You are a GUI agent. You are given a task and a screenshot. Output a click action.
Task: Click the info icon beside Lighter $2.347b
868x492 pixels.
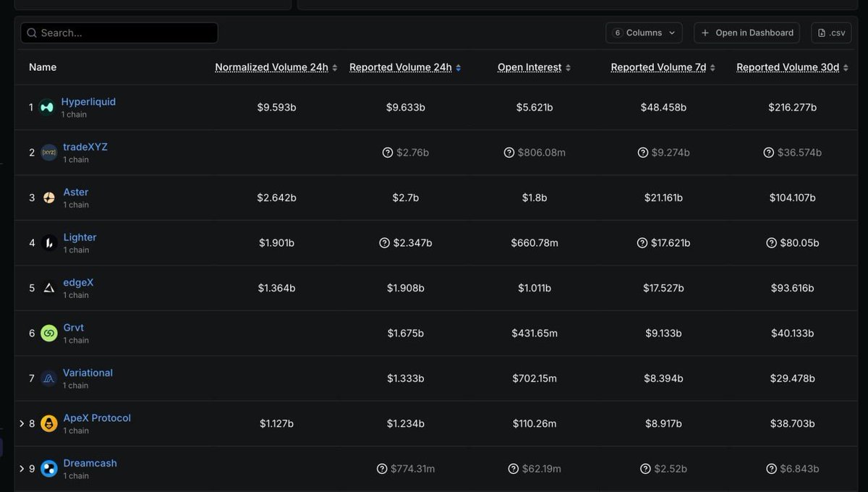pyautogui.click(x=385, y=243)
